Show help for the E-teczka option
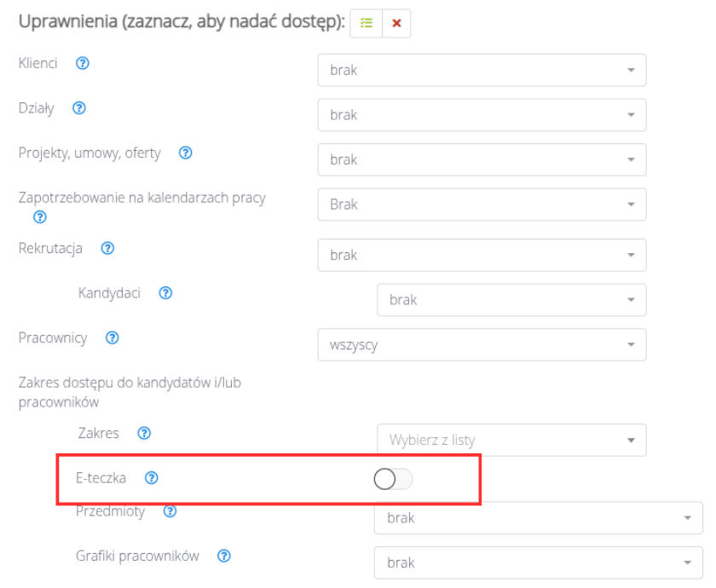 (151, 477)
